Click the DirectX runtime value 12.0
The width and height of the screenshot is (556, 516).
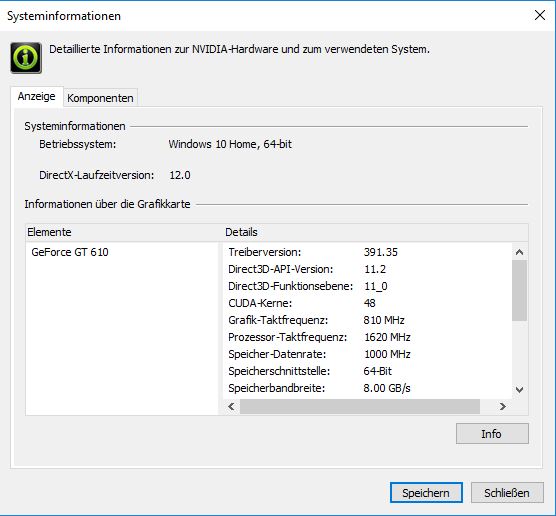click(x=180, y=175)
